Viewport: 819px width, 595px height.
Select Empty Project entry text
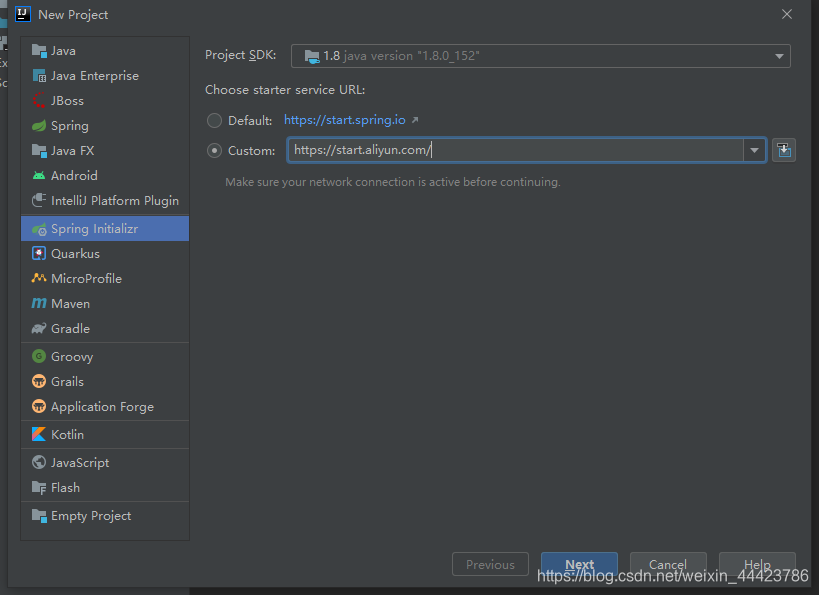pyautogui.click(x=91, y=516)
